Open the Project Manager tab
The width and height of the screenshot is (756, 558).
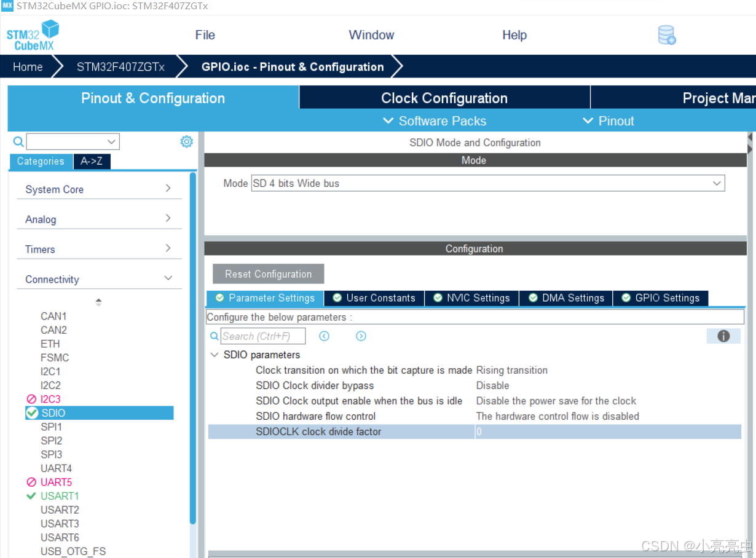(x=674, y=98)
